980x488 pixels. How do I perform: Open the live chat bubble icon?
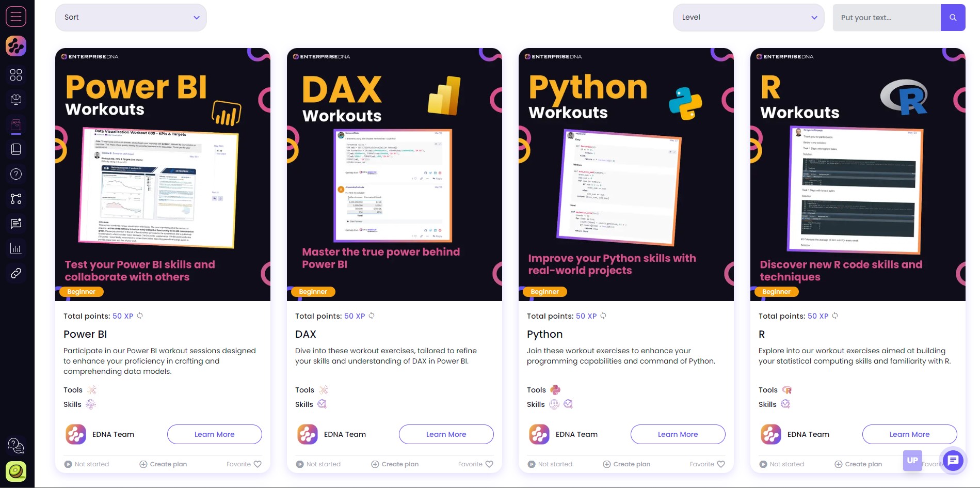point(953,460)
